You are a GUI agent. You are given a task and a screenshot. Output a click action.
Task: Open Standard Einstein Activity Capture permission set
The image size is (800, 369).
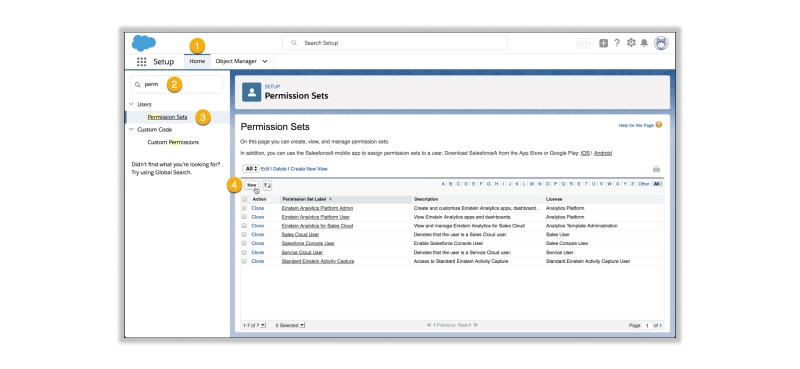click(x=318, y=261)
